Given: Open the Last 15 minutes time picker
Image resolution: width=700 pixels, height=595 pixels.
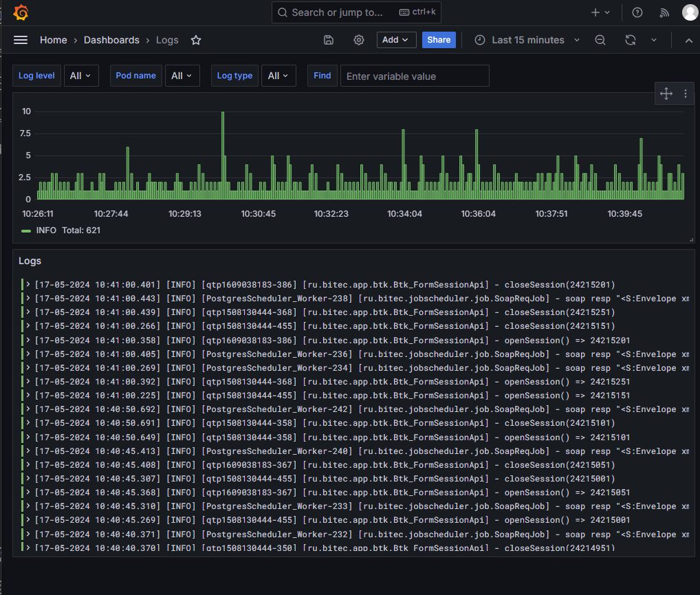Looking at the screenshot, I should click(527, 40).
